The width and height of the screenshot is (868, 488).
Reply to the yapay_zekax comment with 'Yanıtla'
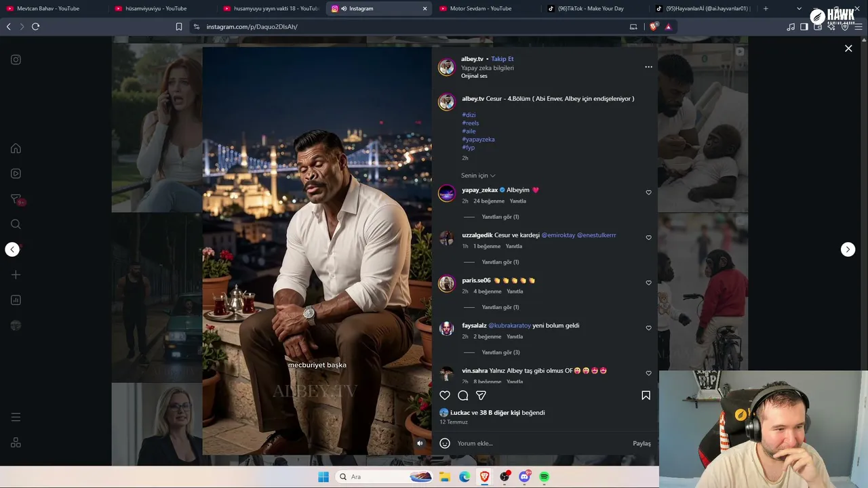tap(517, 201)
